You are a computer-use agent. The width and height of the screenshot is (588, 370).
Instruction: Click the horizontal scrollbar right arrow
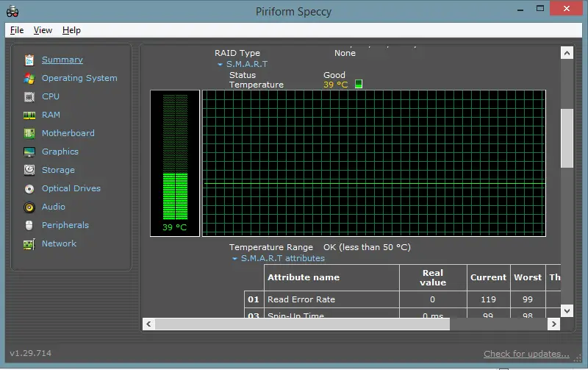click(x=554, y=324)
